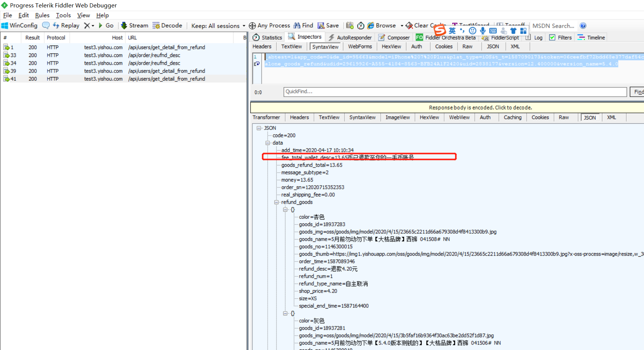Screen dimensions: 644x350
Task: Click the Remove sessions X icon
Action: pyautogui.click(x=87, y=26)
